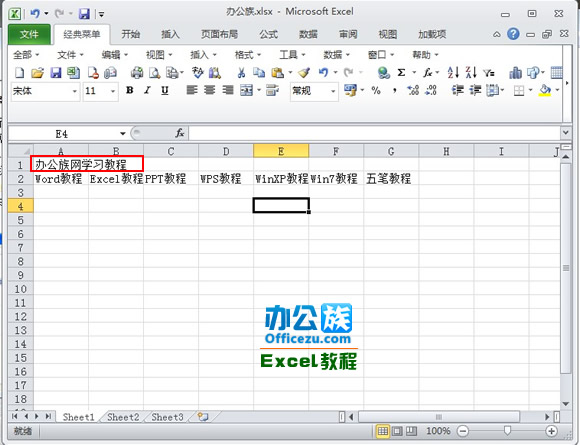Open print preview with magnifier page icon
Viewport: 580px width, 445px height.
(154, 73)
